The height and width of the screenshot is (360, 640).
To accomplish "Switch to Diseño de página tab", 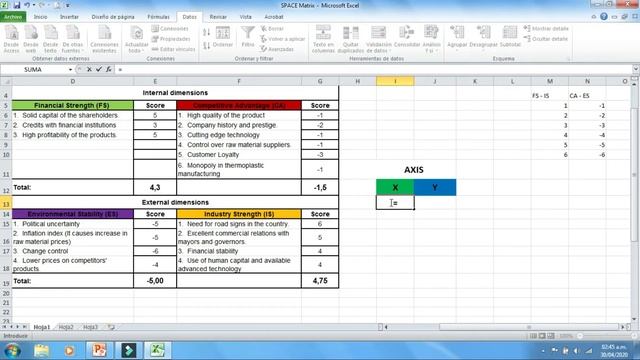I will [x=113, y=17].
